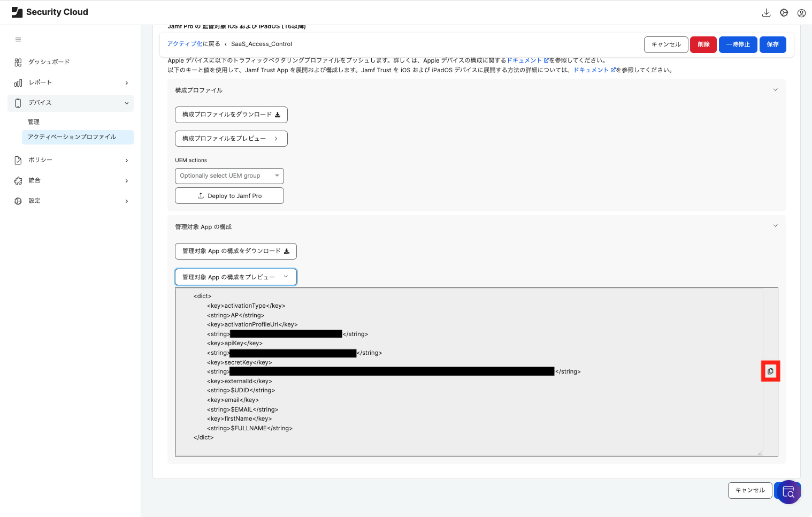Click the top キャンセル button
Image resolution: width=812 pixels, height=517 pixels.
click(x=666, y=44)
